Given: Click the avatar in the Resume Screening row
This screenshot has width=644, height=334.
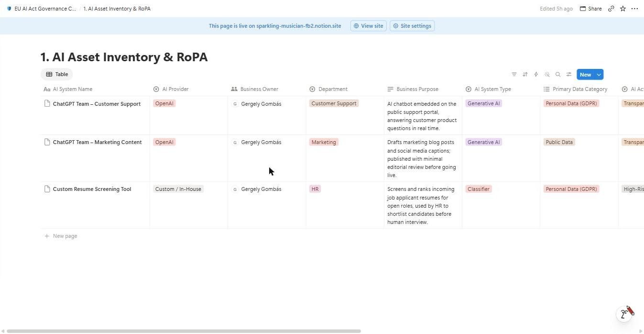Looking at the screenshot, I should (x=235, y=189).
